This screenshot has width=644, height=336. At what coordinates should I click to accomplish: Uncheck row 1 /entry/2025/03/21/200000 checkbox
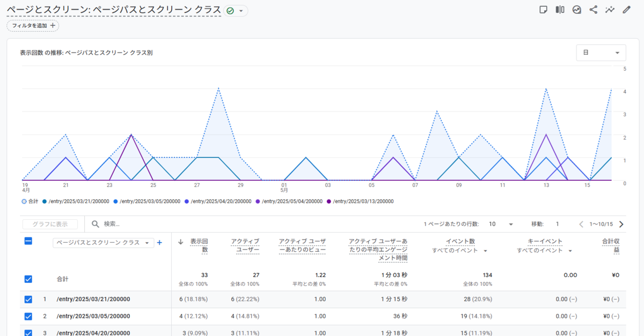28,300
